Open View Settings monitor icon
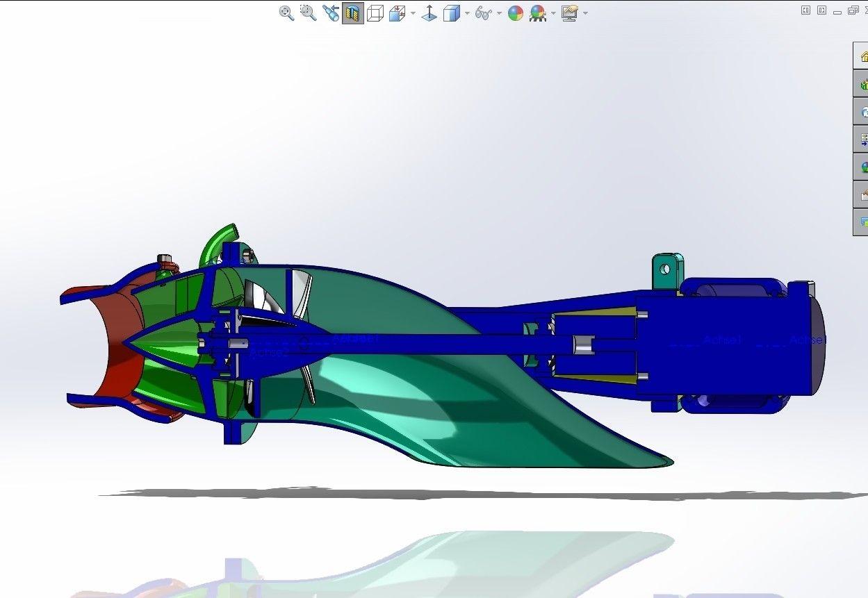The width and height of the screenshot is (868, 598). 569,13
